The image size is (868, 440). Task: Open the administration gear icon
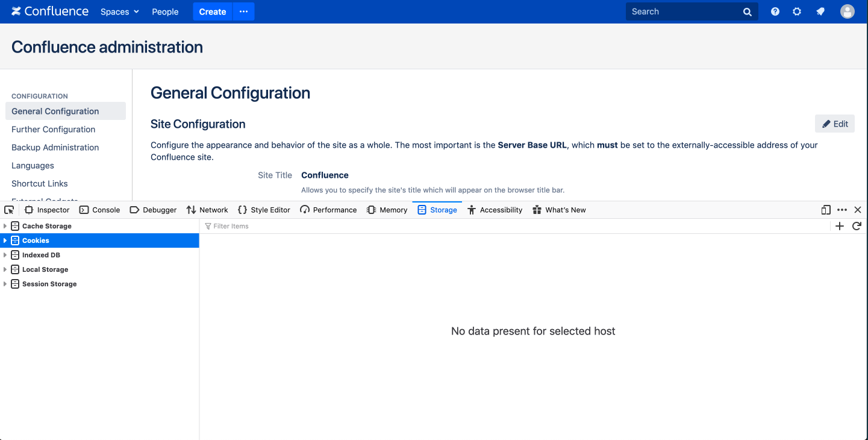797,11
